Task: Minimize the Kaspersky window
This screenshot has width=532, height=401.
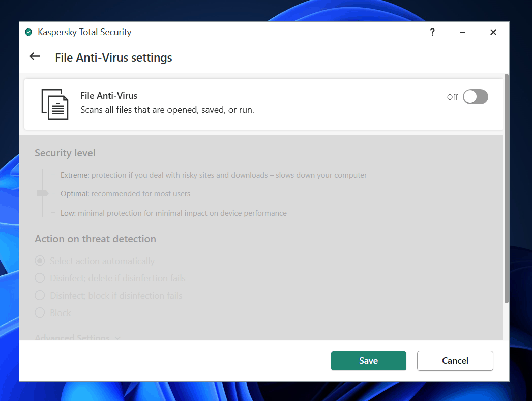Action: click(x=463, y=32)
